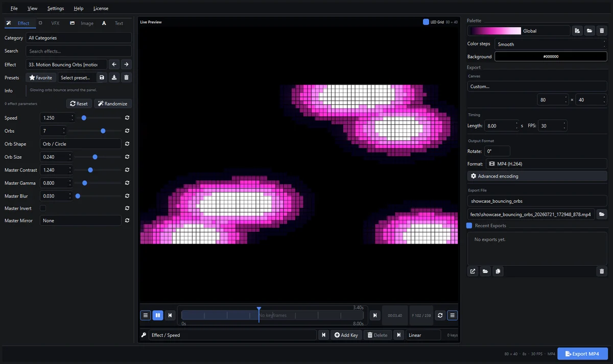Clear recent exports trash icon

602,272
